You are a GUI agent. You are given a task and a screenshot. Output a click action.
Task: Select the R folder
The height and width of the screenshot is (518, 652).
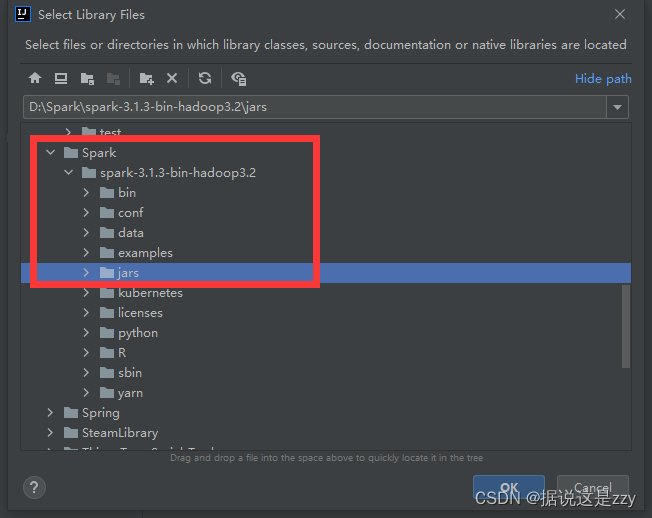[113, 353]
